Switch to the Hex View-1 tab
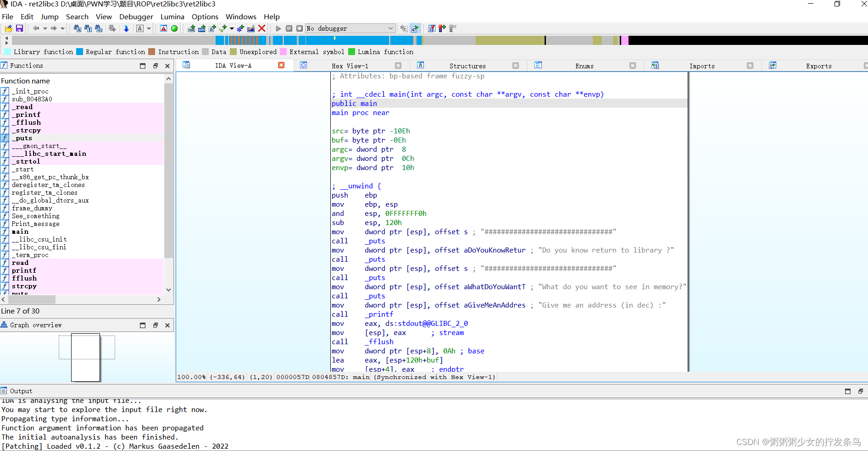Viewport: 868px width, 451px height. (x=350, y=66)
